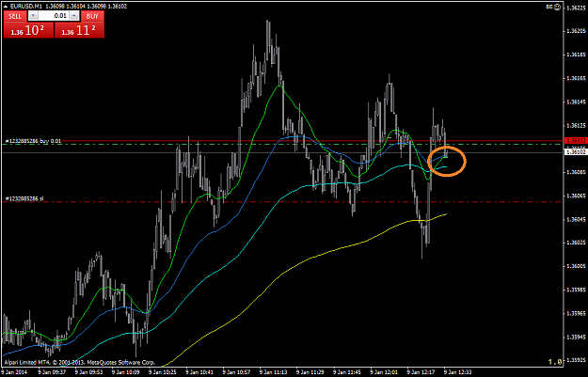The image size is (588, 377).
Task: Click the '9 Jan 10:41' time axis label
Action: [199, 372]
